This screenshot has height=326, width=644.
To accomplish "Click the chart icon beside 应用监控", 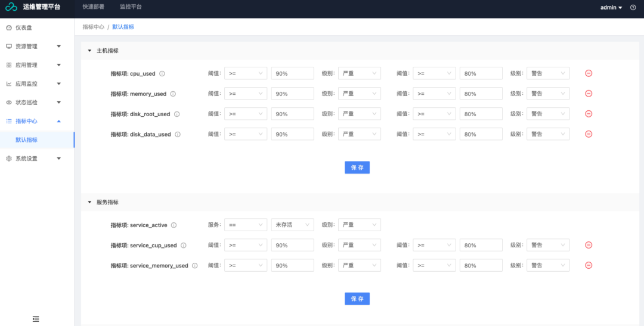I will coord(9,84).
